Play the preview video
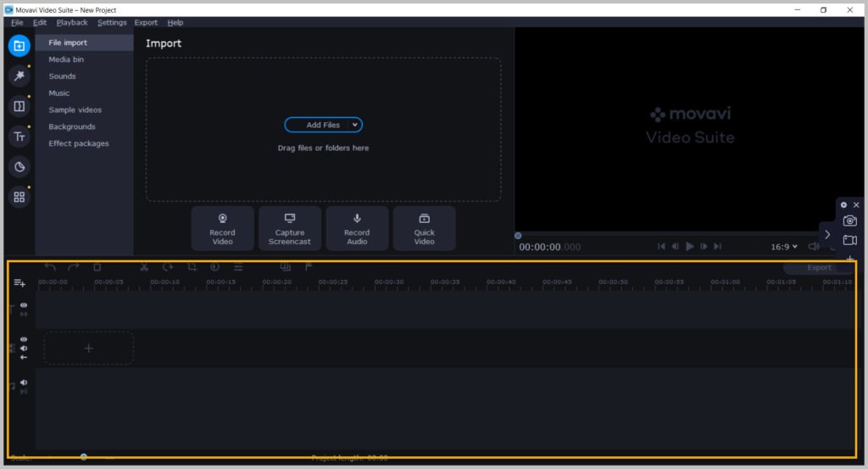The height and width of the screenshot is (469, 868). pyautogui.click(x=690, y=247)
